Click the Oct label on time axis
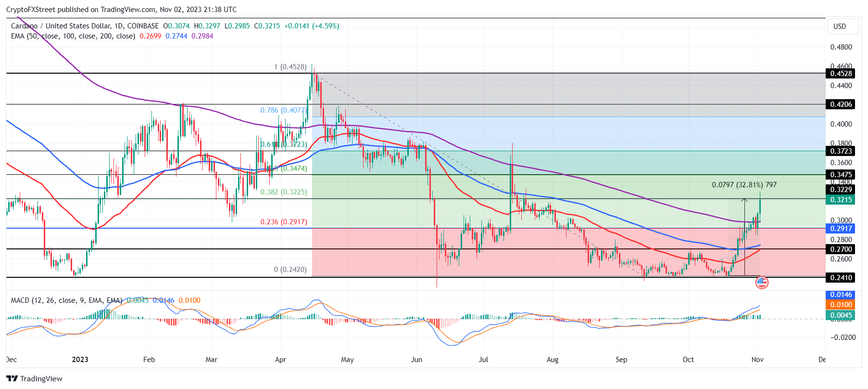Viewport: 868px width, 389px height. (x=688, y=360)
